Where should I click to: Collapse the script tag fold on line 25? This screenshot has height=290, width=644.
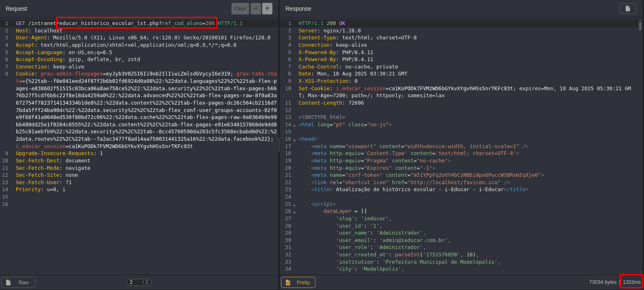point(294,205)
